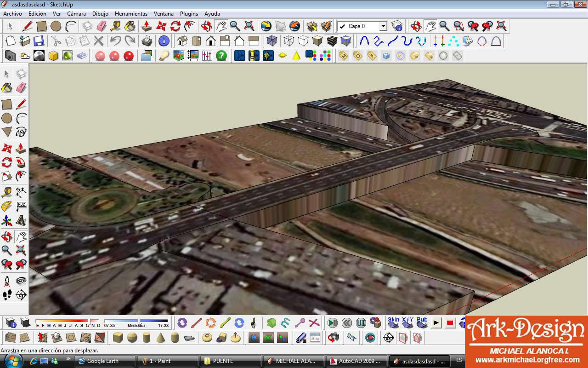This screenshot has width=588, height=368.
Task: Open the Archivo menu
Action: (12, 14)
